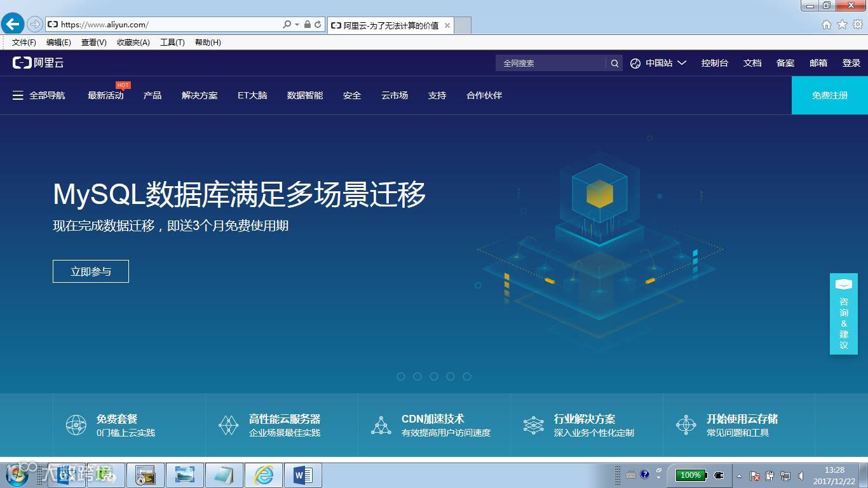The width and height of the screenshot is (868, 488).
Task: Click the browser forward arrow button
Action: click(35, 24)
